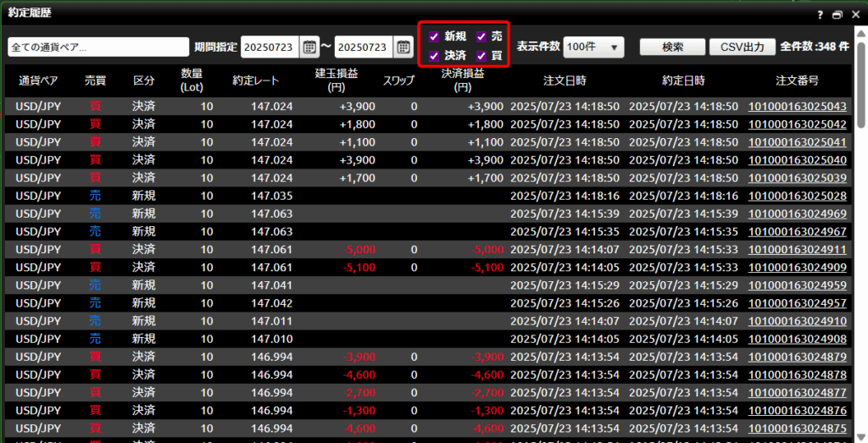Click the CSV出力 export button

coord(742,47)
